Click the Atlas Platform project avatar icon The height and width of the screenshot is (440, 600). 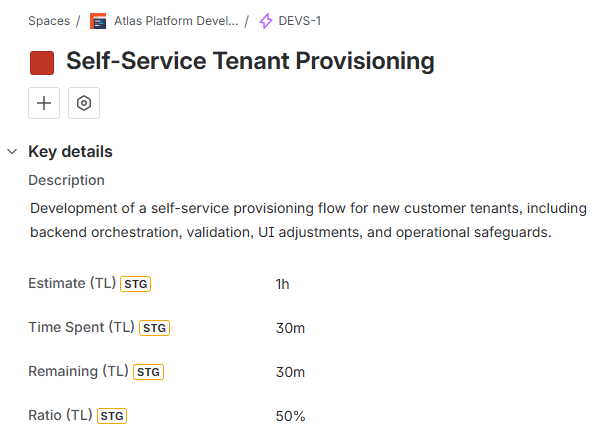(x=98, y=21)
